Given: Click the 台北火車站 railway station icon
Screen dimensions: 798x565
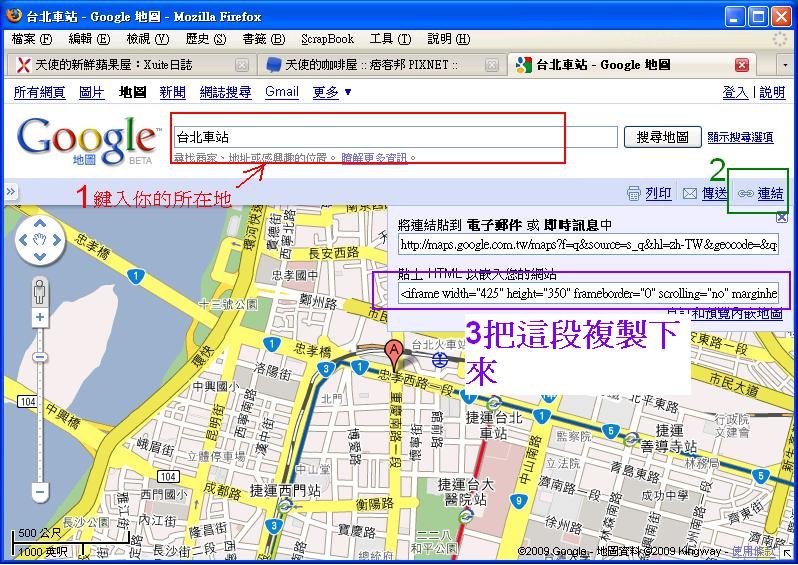Looking at the screenshot, I should pos(440,360).
